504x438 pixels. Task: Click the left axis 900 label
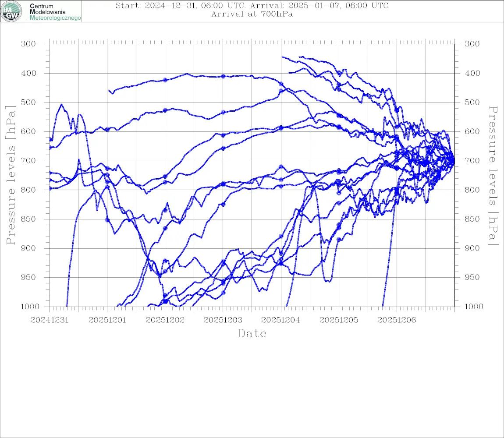28,248
